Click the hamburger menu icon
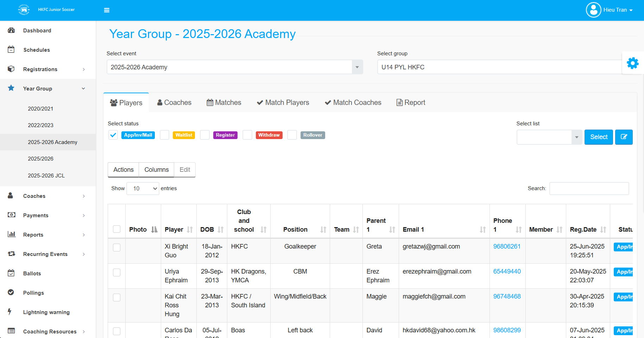The image size is (644, 338). click(x=107, y=10)
